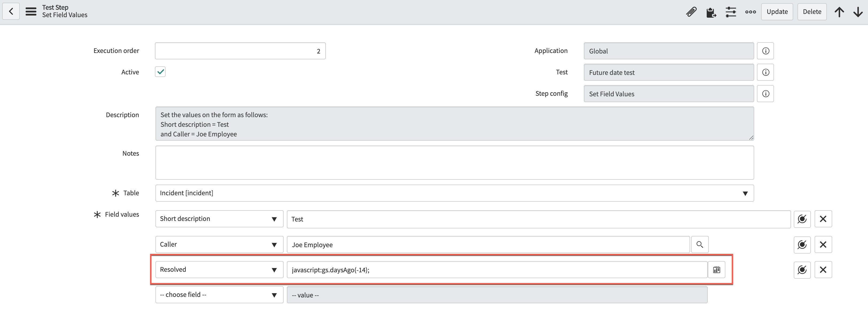Show info for Application field
The image size is (868, 314).
click(765, 51)
